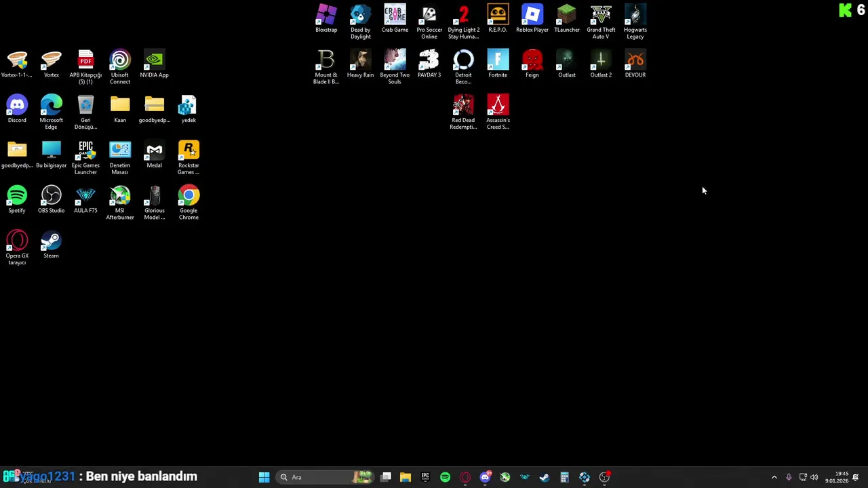Image resolution: width=868 pixels, height=488 pixels.
Task: Select the DEVOUR game icon
Action: coord(635,64)
